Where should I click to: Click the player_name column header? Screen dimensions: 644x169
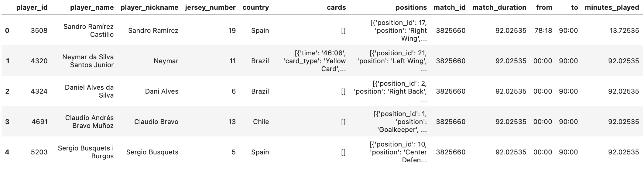[x=92, y=8]
